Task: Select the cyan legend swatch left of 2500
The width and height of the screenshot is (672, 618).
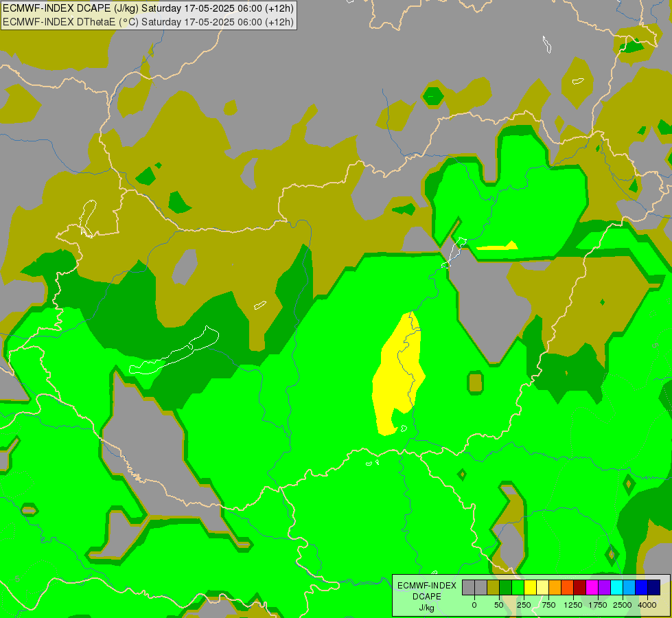Action: (x=616, y=587)
